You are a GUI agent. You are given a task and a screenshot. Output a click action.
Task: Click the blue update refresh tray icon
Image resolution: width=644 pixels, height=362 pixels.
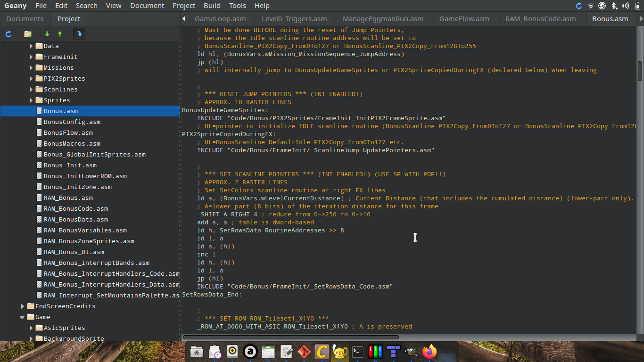[579, 6]
